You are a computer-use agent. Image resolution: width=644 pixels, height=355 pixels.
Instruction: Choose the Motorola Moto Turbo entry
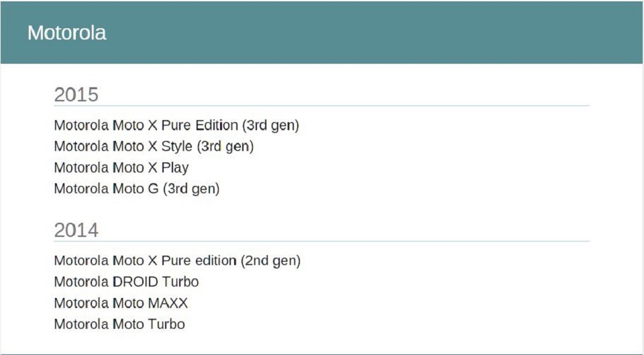click(119, 324)
